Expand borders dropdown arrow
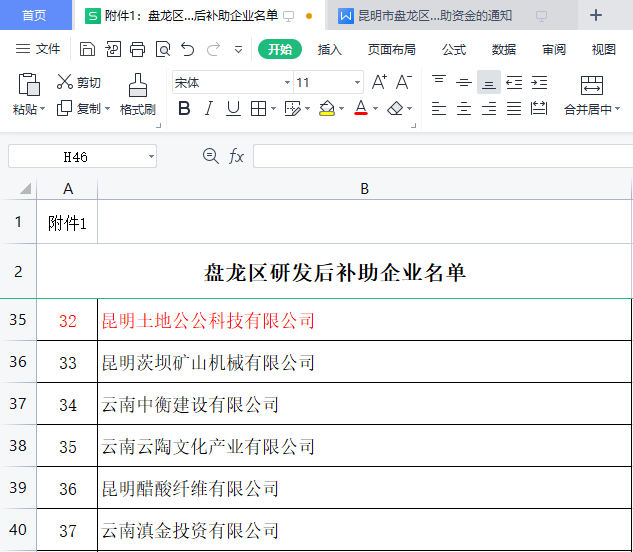 coord(273,109)
